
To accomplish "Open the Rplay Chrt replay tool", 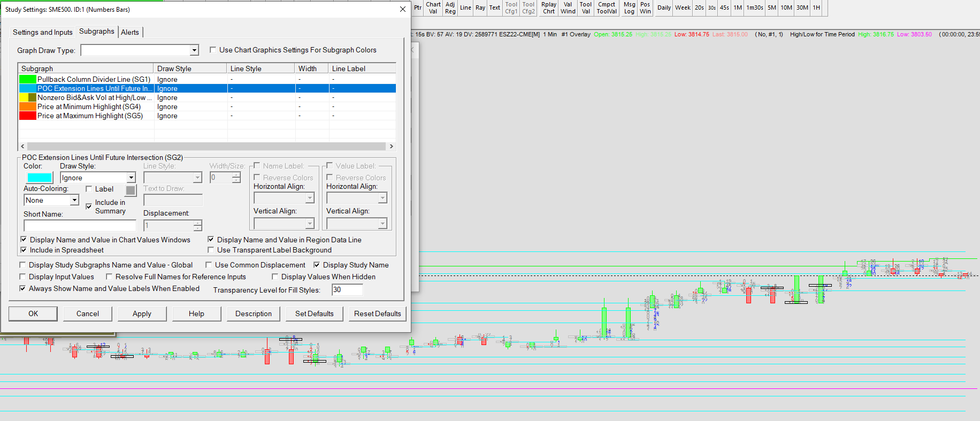I will (549, 7).
